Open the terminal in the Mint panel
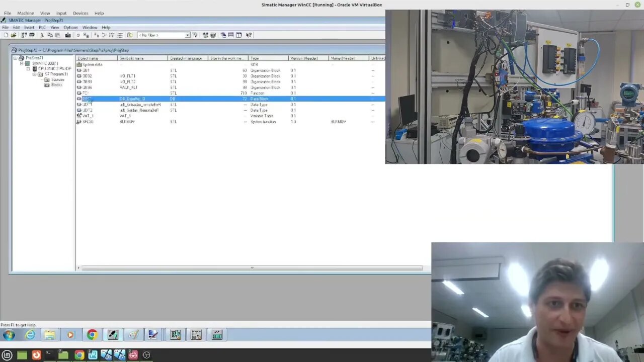The width and height of the screenshot is (644, 362). click(x=49, y=355)
